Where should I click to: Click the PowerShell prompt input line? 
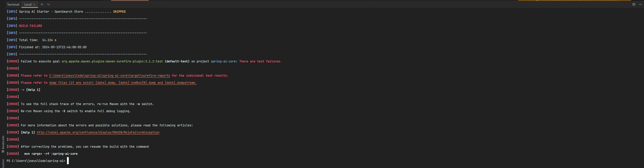point(38,161)
